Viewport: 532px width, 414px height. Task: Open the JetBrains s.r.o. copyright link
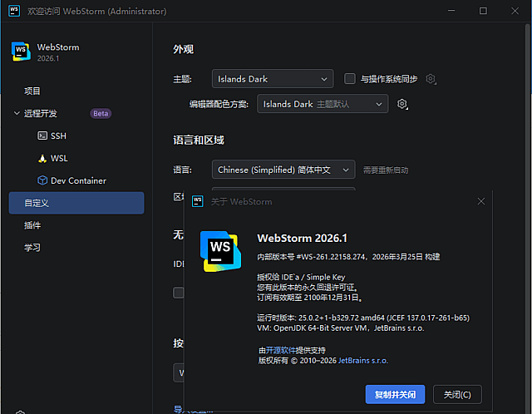tap(363, 361)
